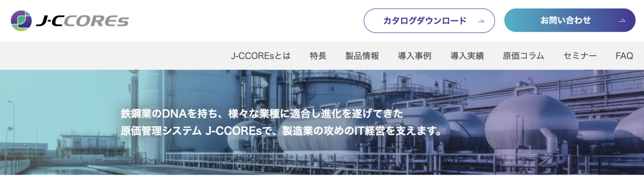Viewport: 644px width, 188px height.
Task: Open the 原価コラム section
Action: tap(524, 56)
